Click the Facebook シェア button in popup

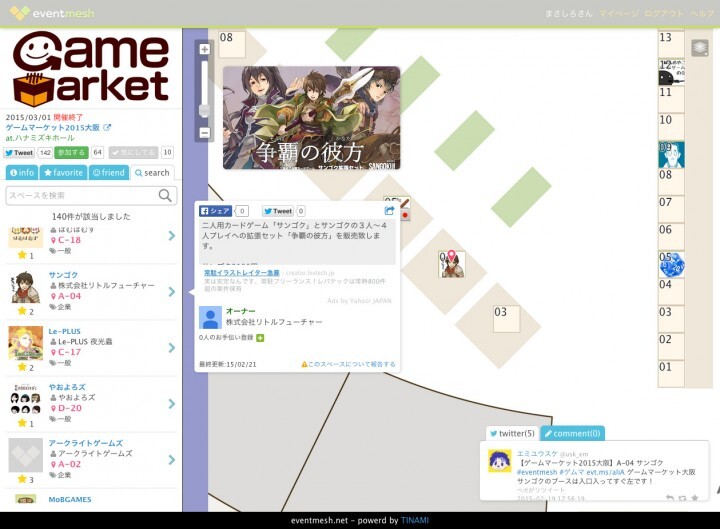(x=215, y=211)
